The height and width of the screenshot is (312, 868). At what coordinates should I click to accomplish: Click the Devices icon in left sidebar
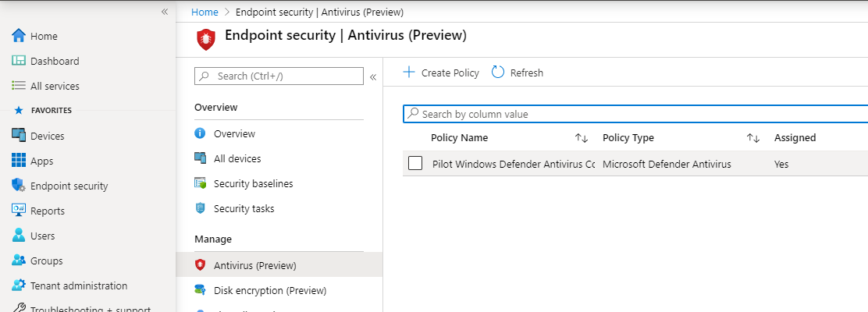coord(19,136)
